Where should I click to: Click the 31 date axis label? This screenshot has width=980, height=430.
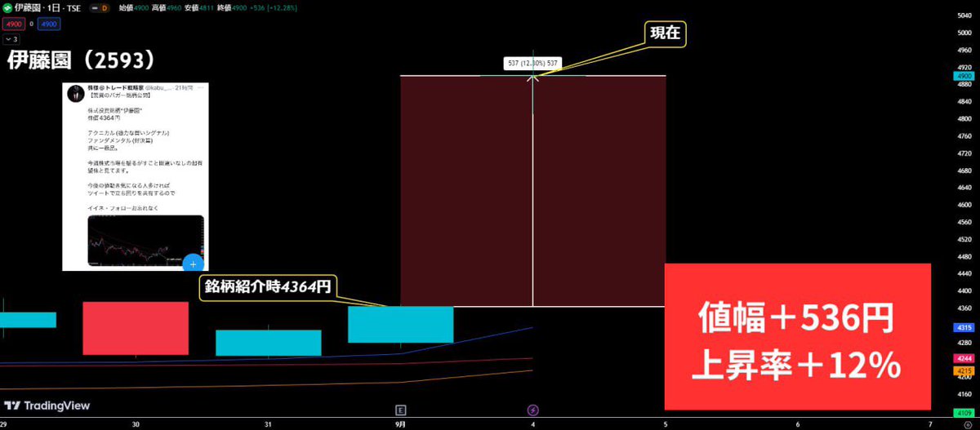click(268, 424)
